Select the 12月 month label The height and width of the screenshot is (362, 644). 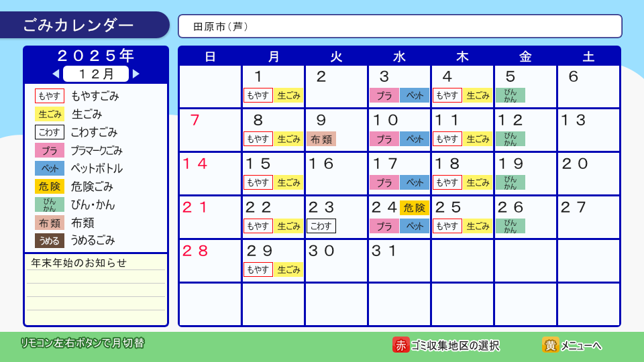click(x=96, y=74)
